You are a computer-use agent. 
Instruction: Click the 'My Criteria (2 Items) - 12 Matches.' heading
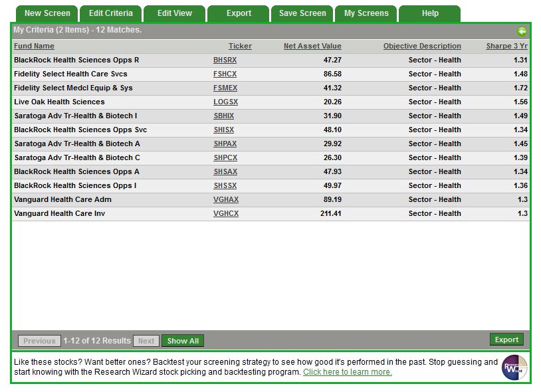[78, 30]
